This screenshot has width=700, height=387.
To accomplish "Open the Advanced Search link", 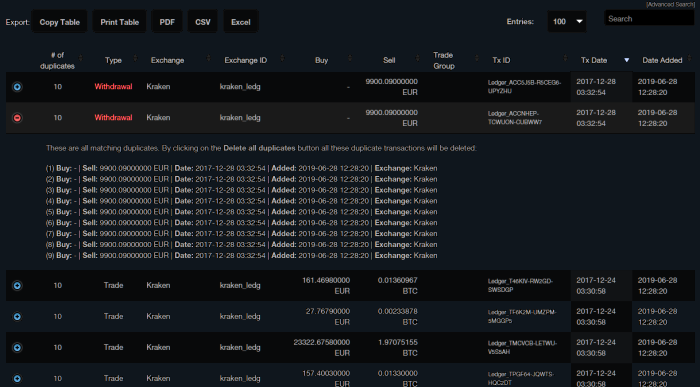I will coord(670,4).
